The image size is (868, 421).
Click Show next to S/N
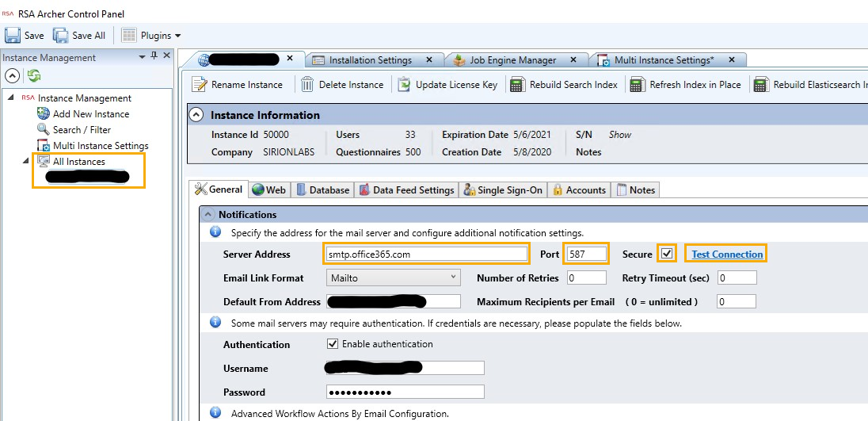click(x=619, y=135)
